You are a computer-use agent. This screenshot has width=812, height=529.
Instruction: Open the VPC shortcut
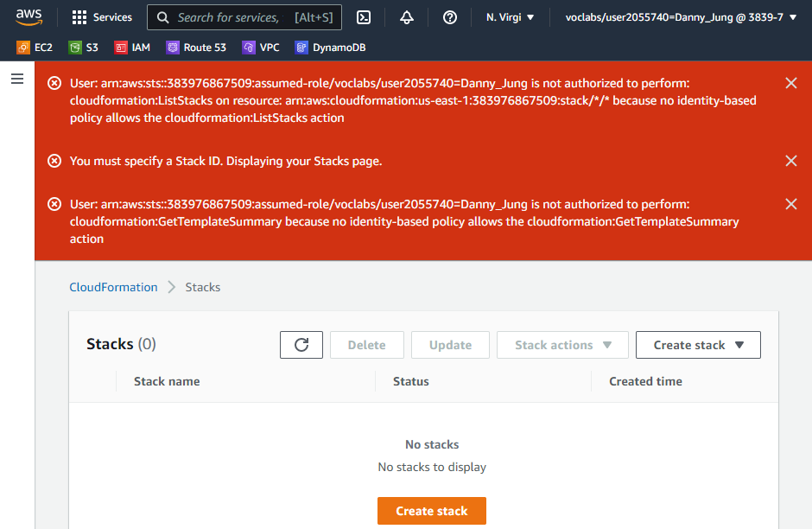(x=261, y=48)
